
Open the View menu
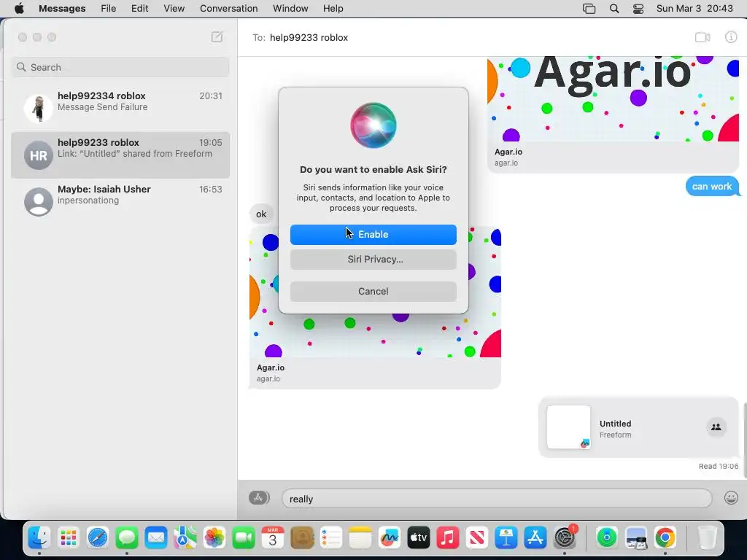coord(174,9)
